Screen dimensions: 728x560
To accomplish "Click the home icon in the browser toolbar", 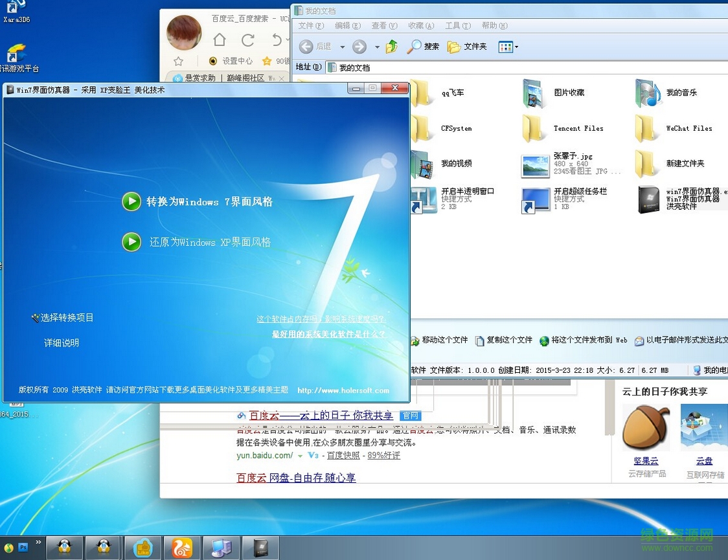I will [x=219, y=39].
